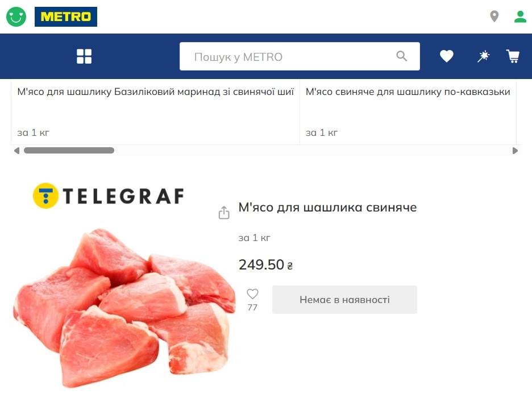The width and height of the screenshot is (532, 394).
Task: Click the horizontal scrollbar thumb
Action: click(69, 151)
